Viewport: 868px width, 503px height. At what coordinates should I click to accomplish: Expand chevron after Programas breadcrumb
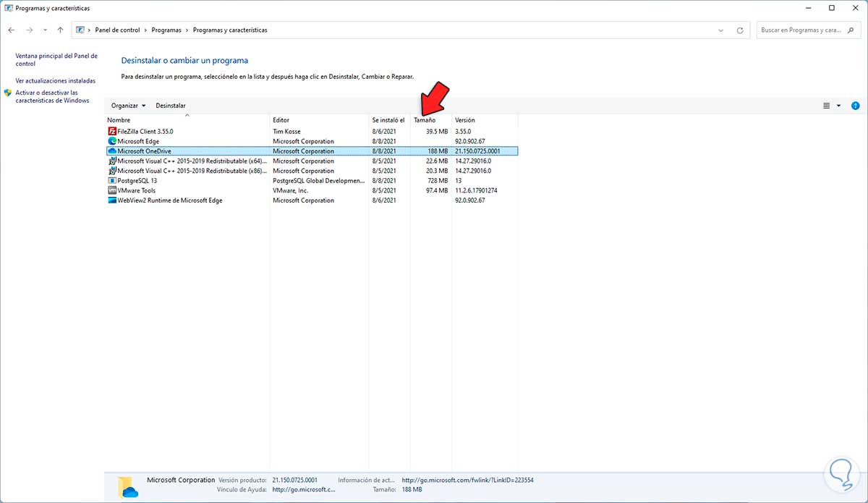click(x=188, y=30)
